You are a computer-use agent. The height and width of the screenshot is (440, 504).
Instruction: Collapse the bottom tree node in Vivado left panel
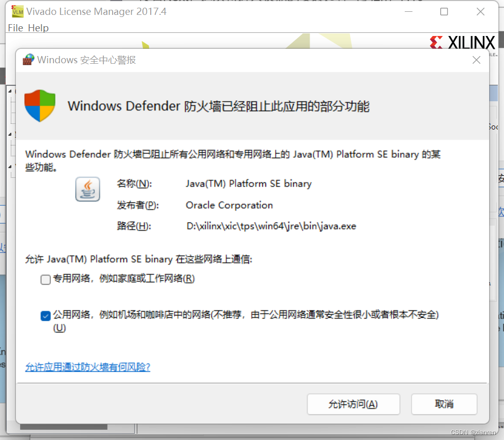pos(10,167)
